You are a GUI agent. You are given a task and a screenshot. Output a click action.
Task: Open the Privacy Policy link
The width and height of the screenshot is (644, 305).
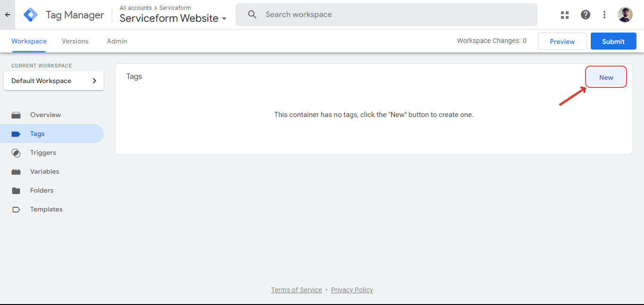[352, 290]
